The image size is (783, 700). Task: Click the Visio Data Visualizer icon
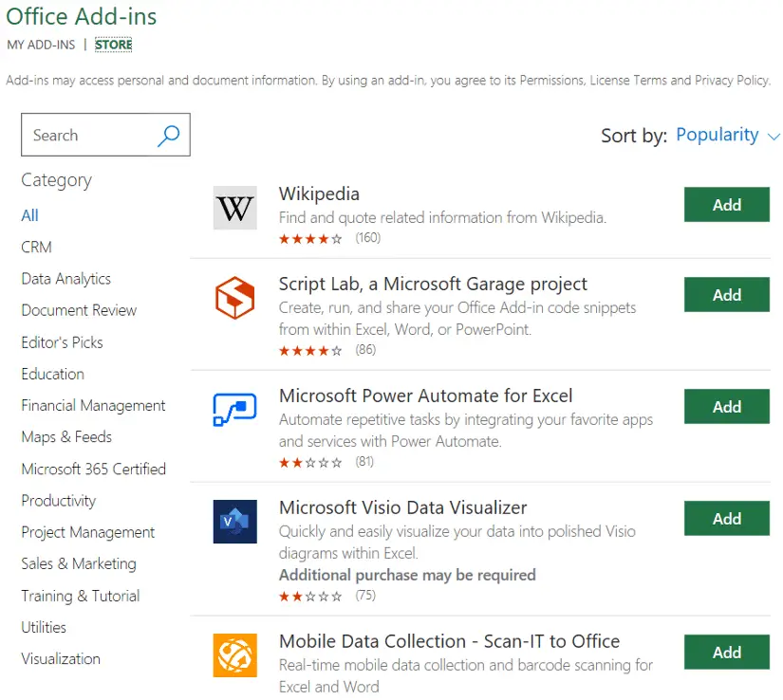(234, 522)
